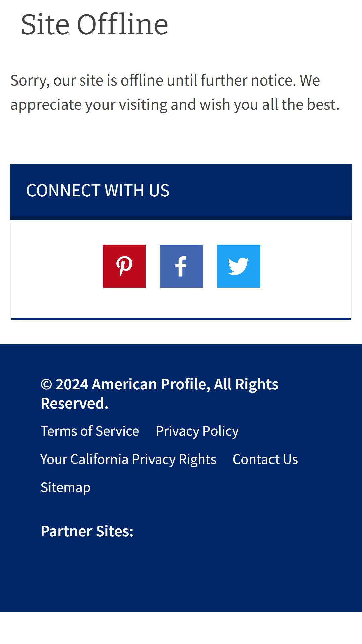The width and height of the screenshot is (362, 644).
Task: Click the 2024 American Profile copyright line
Action: click(160, 394)
